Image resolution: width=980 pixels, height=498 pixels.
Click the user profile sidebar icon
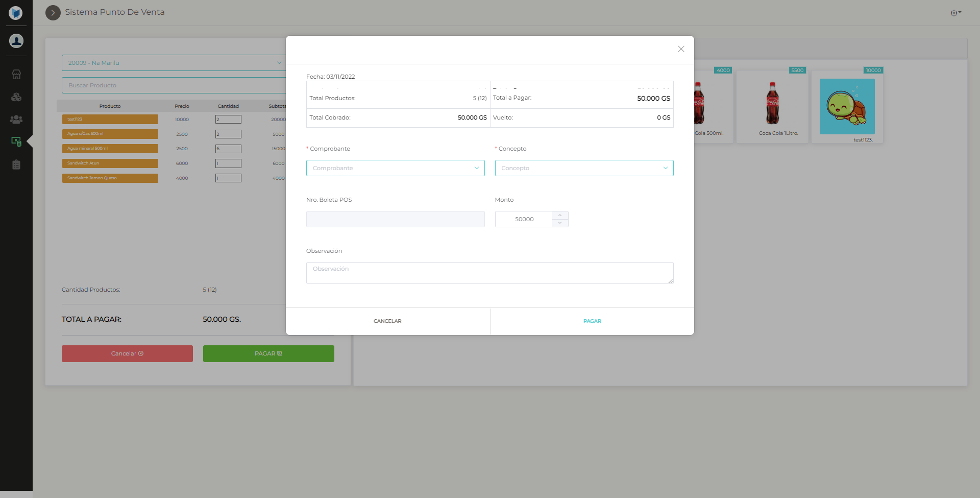(16, 41)
